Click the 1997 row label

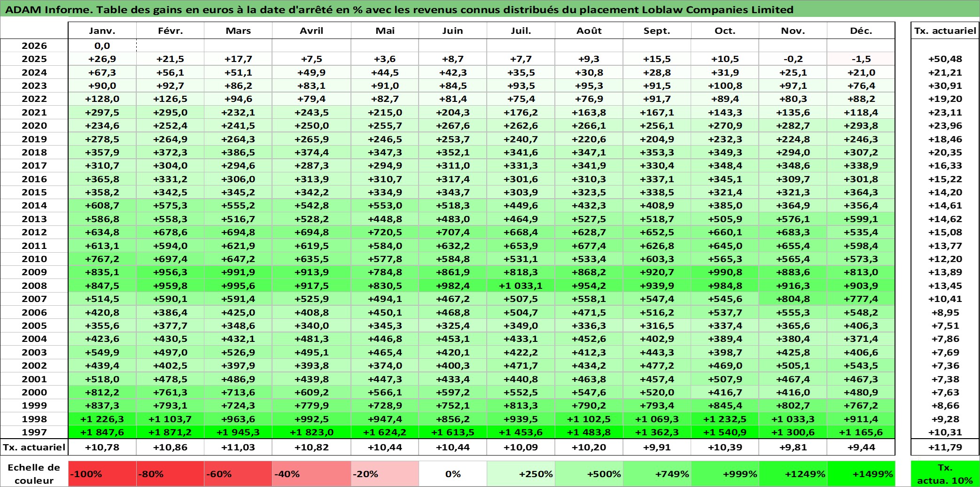(x=34, y=432)
